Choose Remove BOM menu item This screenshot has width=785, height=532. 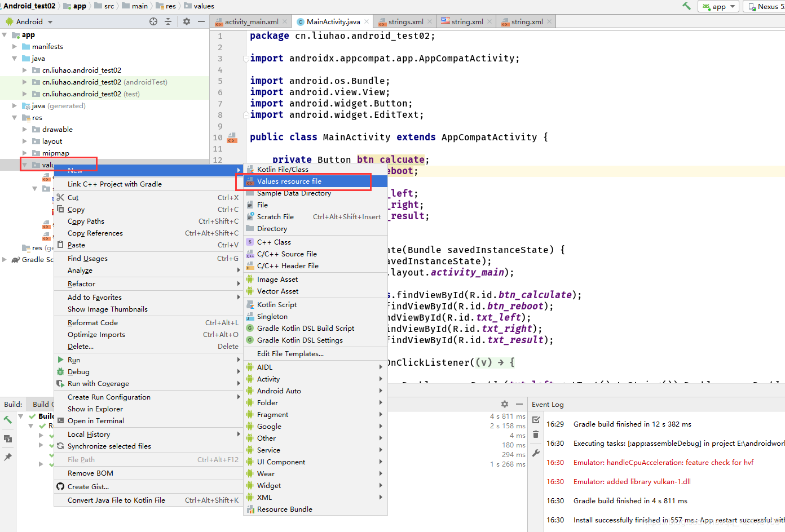point(148,473)
